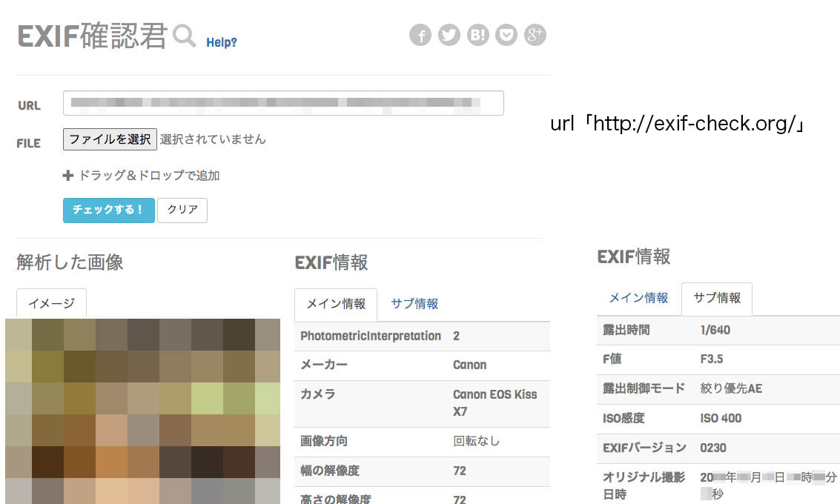
Task: Share the page via the Facebook icon
Action: [x=420, y=34]
